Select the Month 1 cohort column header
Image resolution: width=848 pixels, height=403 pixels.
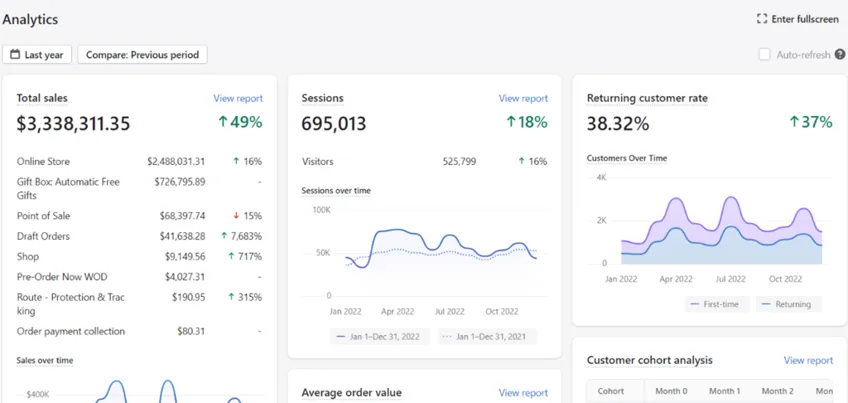tap(725, 391)
